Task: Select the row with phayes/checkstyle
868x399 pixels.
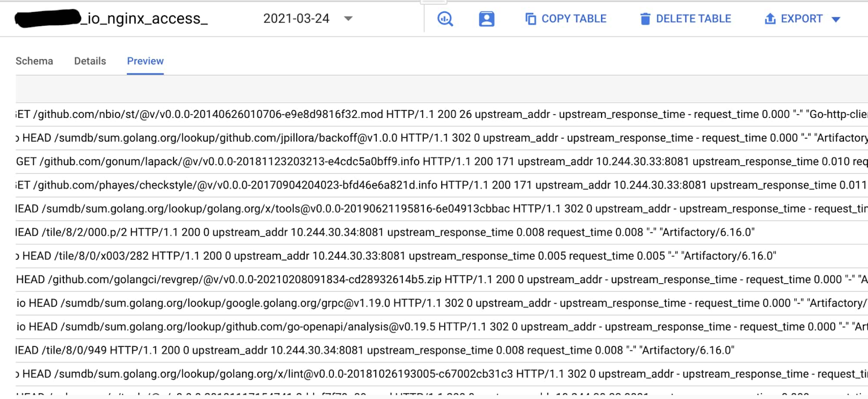Action: click(x=442, y=185)
